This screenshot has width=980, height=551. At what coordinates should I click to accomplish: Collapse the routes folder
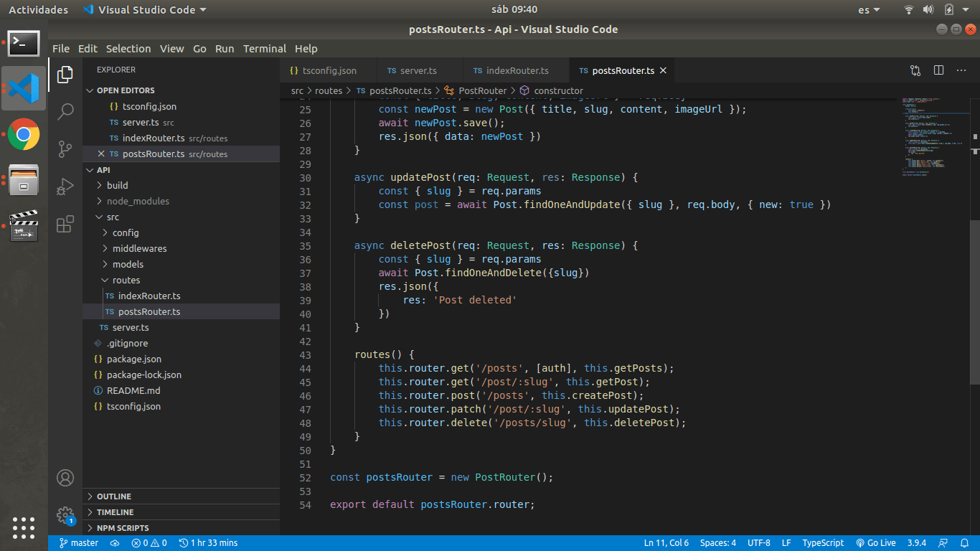126,280
